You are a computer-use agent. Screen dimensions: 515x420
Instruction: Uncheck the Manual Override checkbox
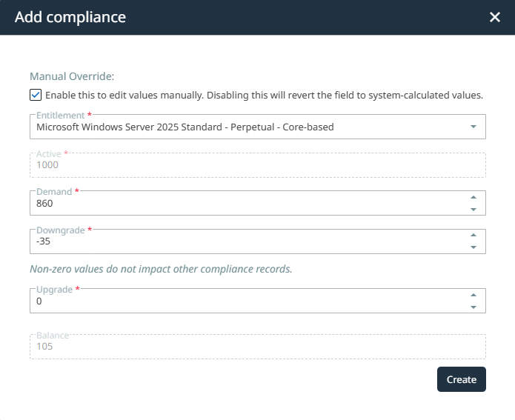point(36,95)
